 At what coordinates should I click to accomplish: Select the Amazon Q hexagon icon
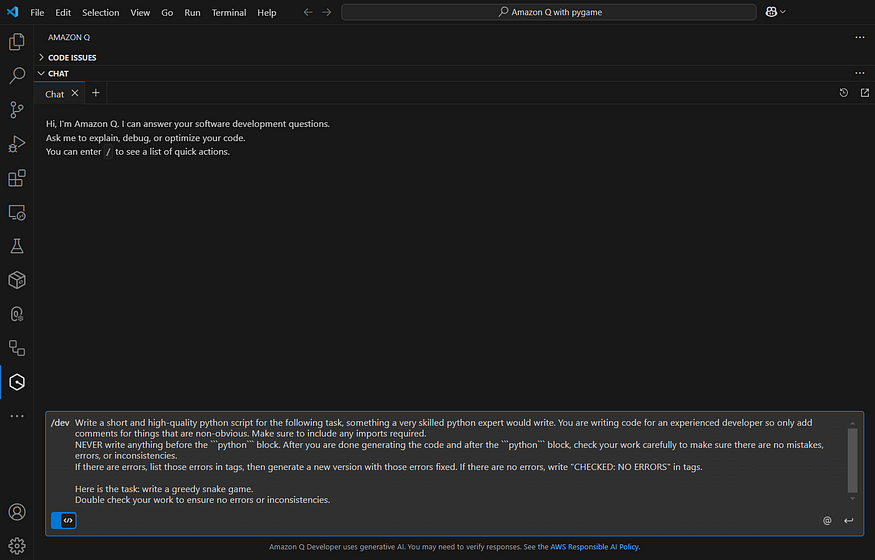[x=17, y=382]
